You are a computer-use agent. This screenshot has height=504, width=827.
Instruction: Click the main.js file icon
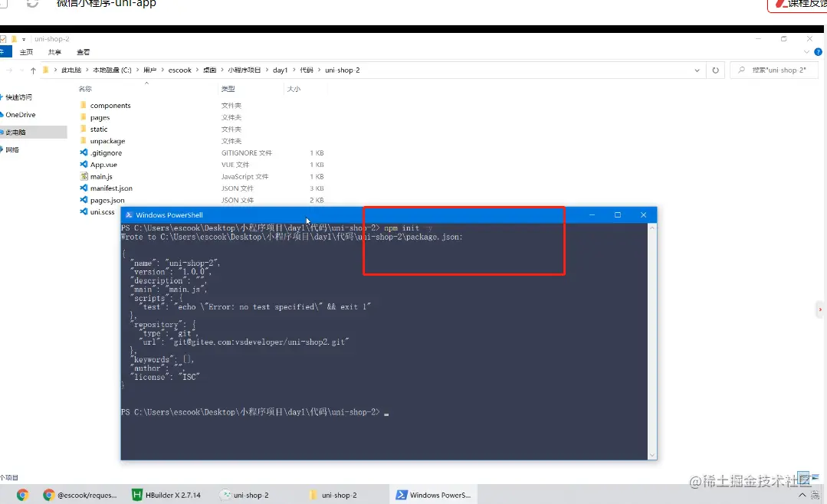pos(84,176)
